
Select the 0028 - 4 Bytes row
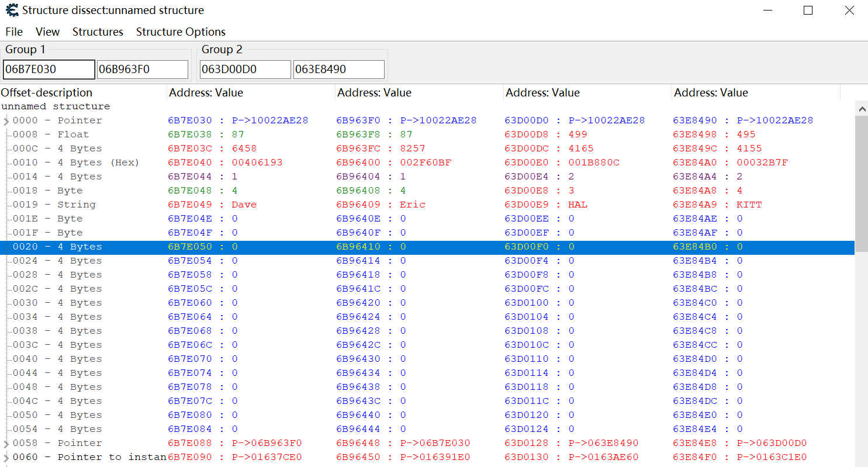tap(427, 275)
